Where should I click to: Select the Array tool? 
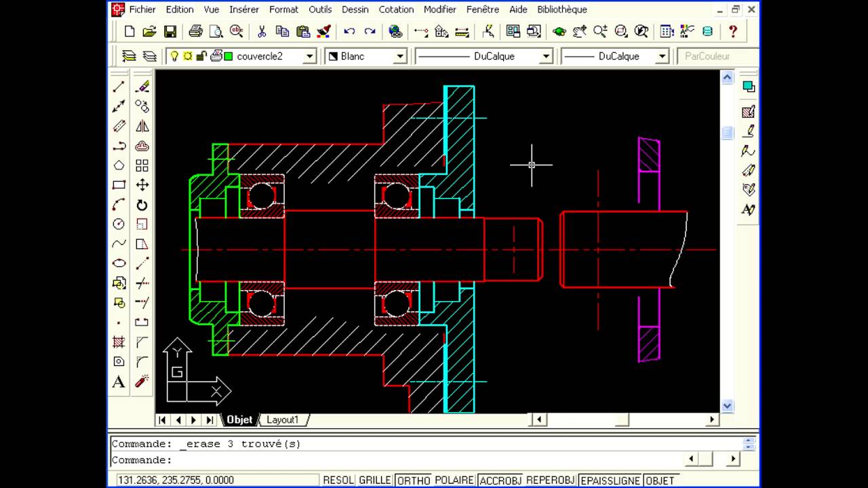click(142, 165)
